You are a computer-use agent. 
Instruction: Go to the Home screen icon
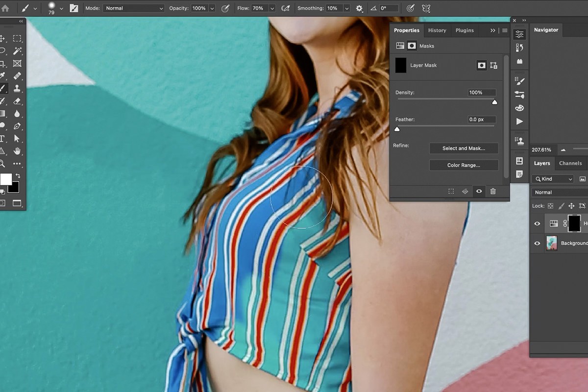point(5,8)
